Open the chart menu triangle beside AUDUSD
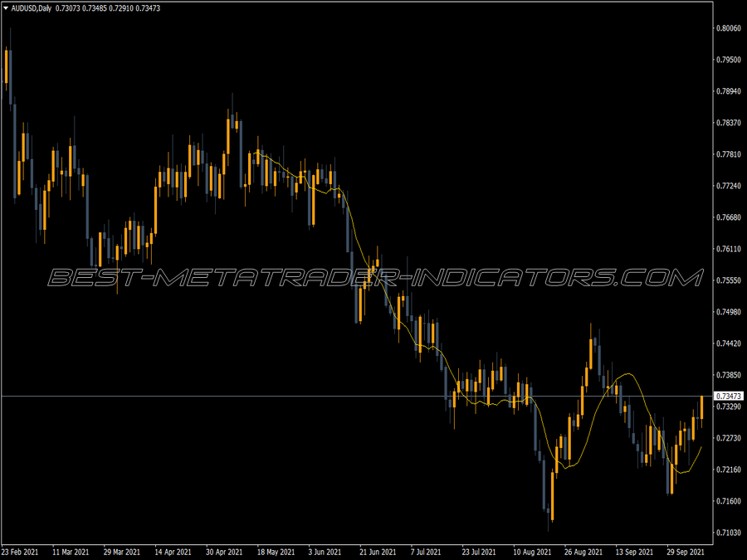The width and height of the screenshot is (747, 560). pos(5,8)
